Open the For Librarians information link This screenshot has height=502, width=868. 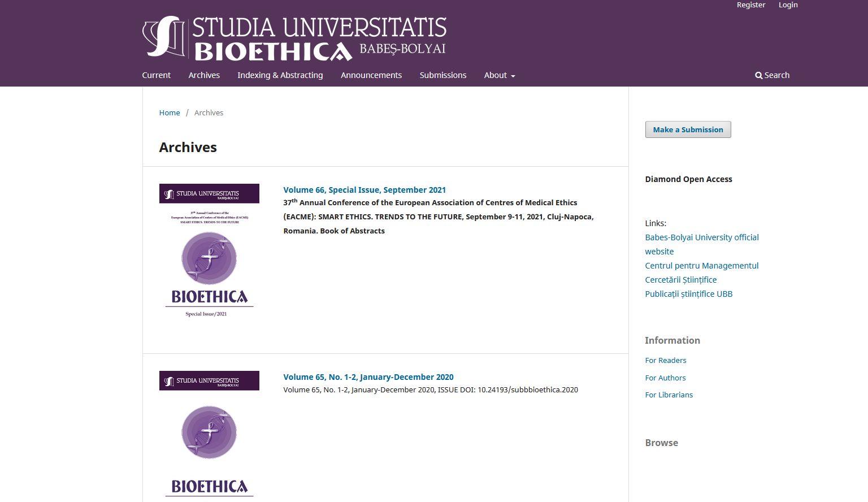[669, 395]
